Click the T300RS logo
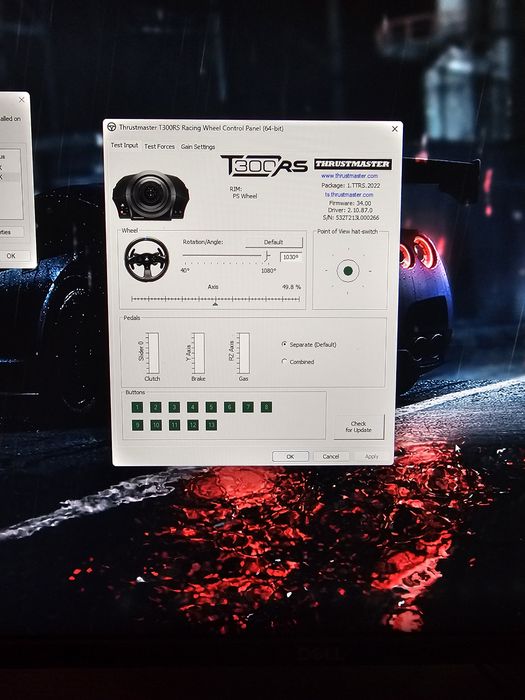Viewport: 525px width, 700px height. pos(264,166)
